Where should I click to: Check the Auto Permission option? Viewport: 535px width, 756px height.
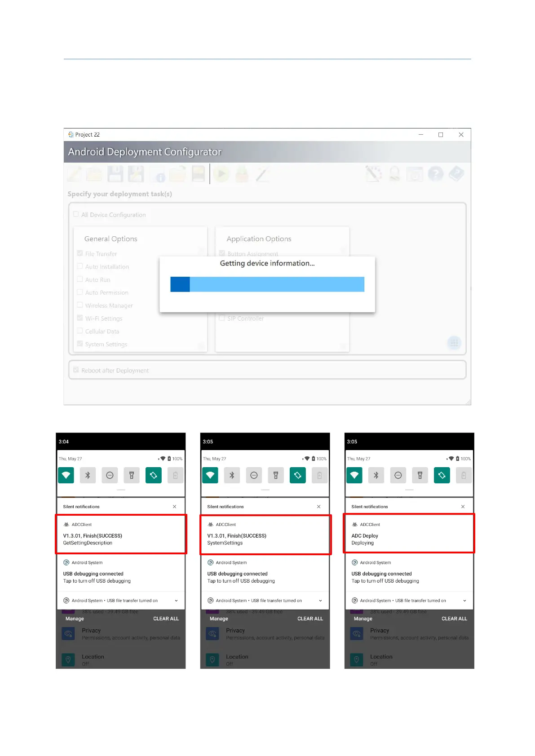click(80, 292)
